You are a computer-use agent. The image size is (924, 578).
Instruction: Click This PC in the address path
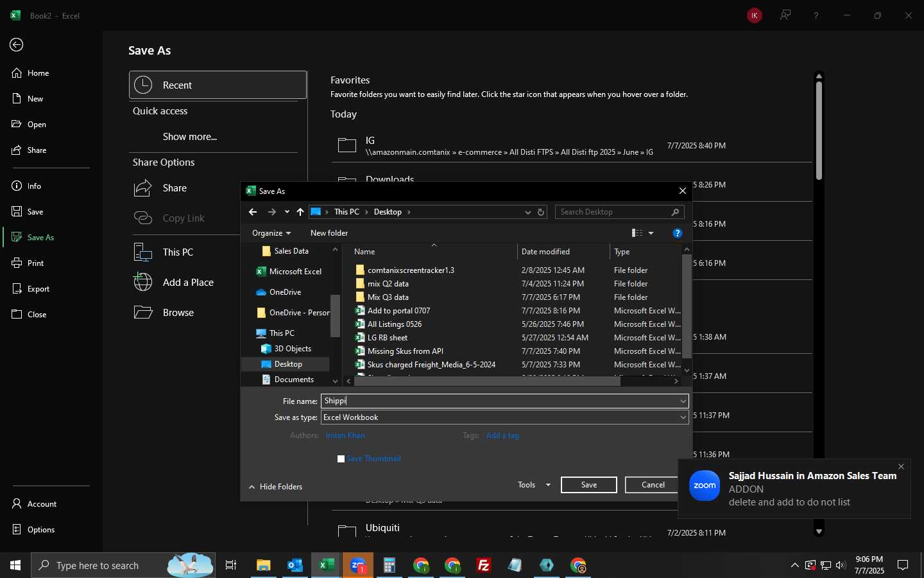(x=346, y=212)
